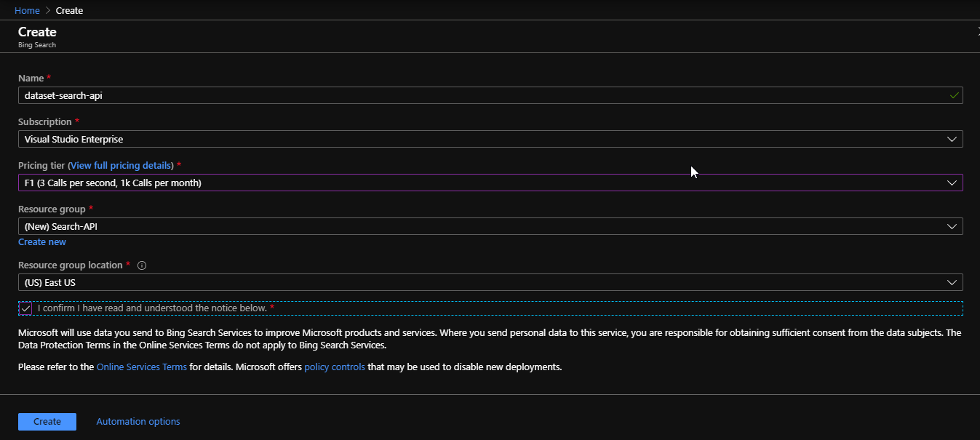
Task: Click the Create blade heading
Action: (37, 32)
